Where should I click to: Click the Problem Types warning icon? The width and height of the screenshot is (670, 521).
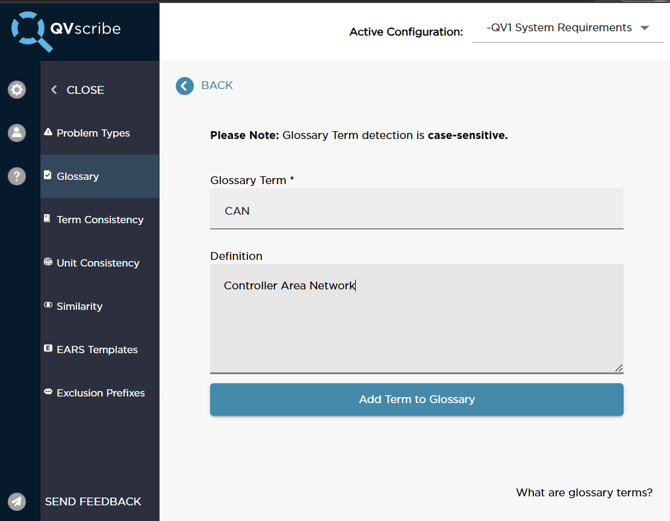click(48, 132)
